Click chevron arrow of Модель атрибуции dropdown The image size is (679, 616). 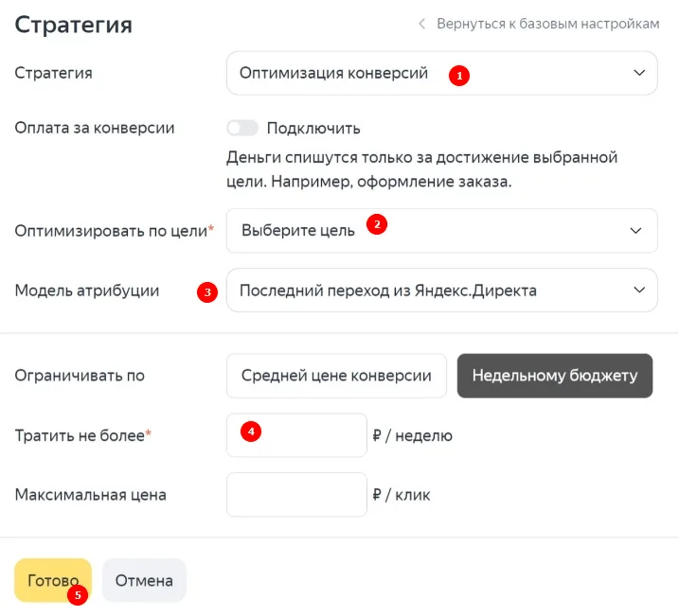coord(639,290)
